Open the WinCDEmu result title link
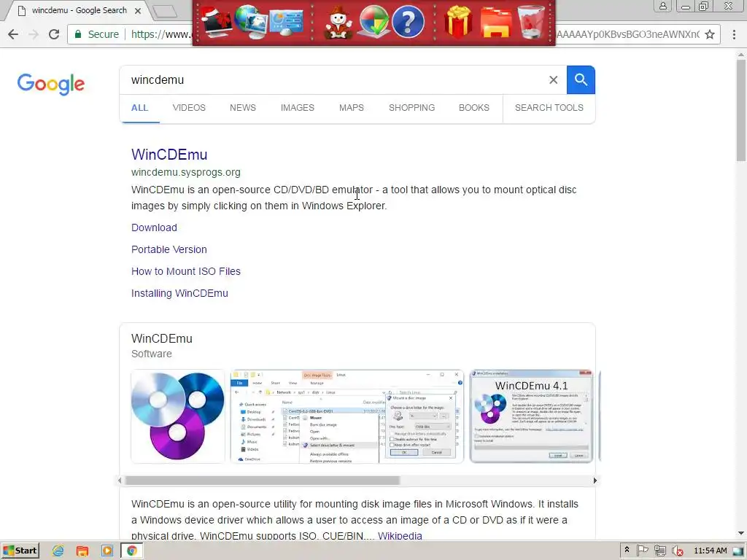747x560 pixels. tap(169, 155)
